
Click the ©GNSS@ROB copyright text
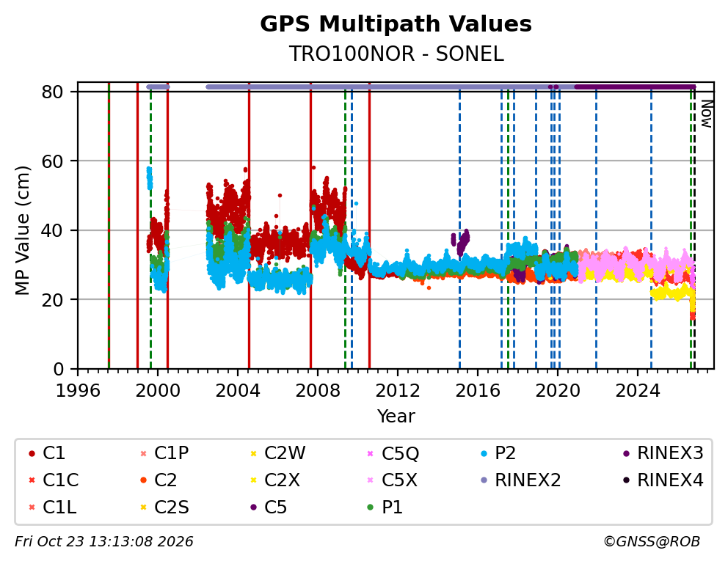click(652, 541)
